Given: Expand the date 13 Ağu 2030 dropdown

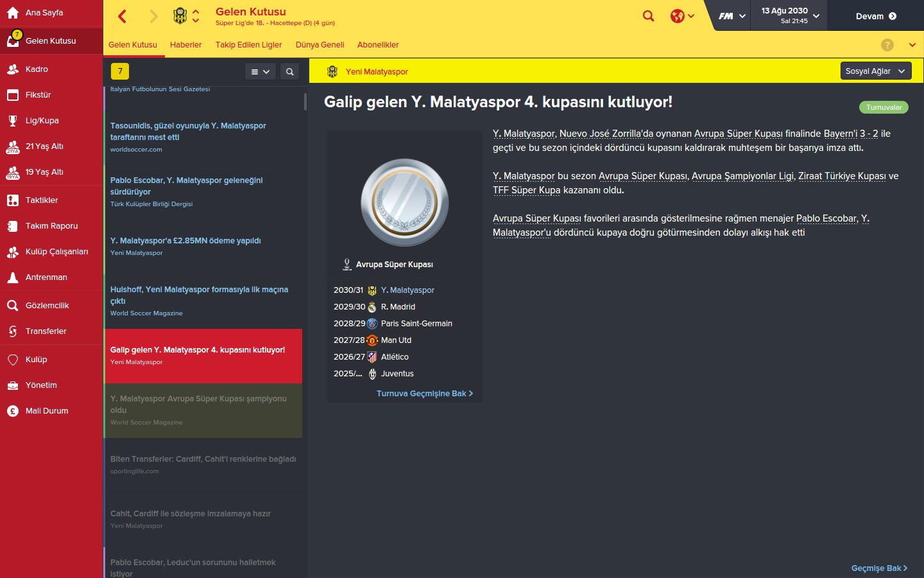Looking at the screenshot, I should coord(789,15).
